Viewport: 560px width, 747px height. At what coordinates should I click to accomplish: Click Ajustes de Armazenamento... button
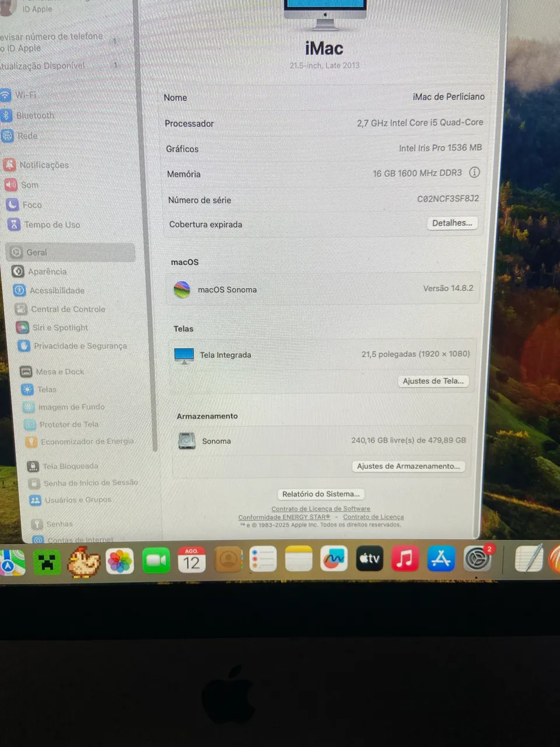coord(408,466)
